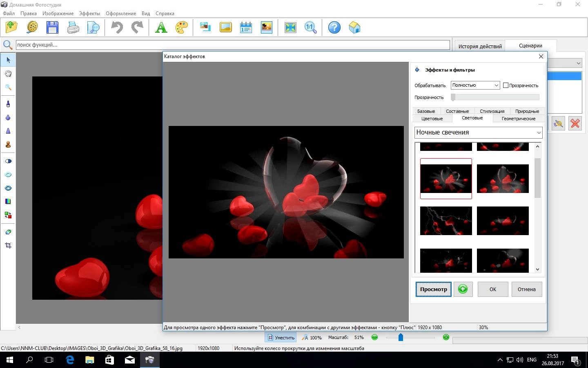Select the red-bordered rays effect thumbnail
The image size is (588, 368).
(446, 179)
